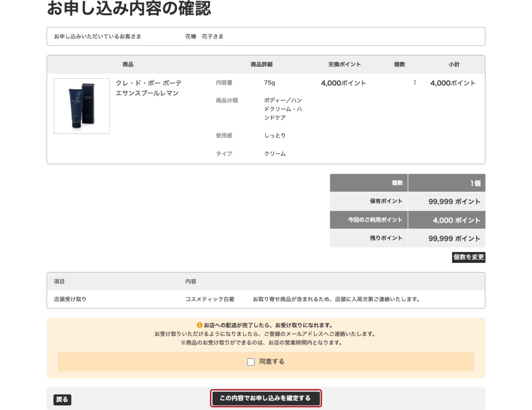The height and width of the screenshot is (410, 532).
Task: Click the 1個 quantity summary value
Action: 475,183
